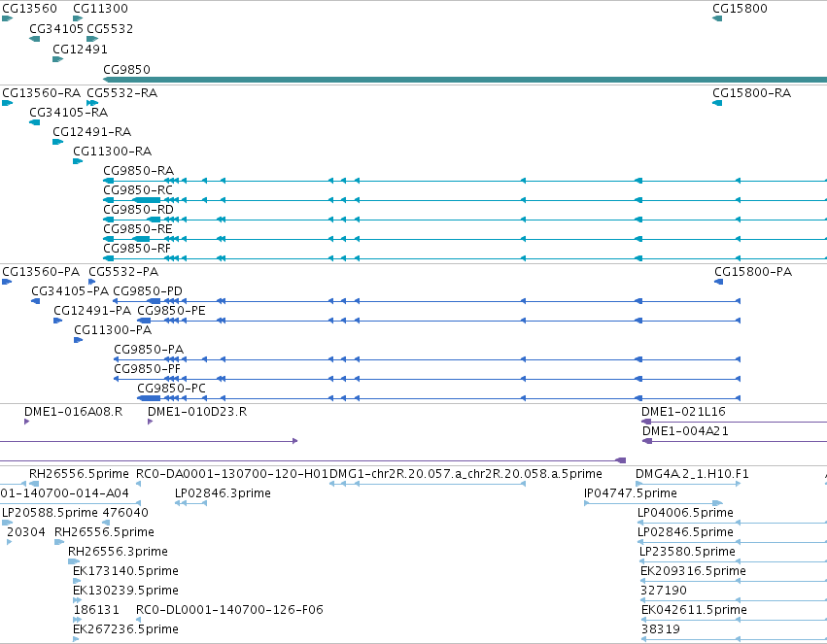Click the IP04747.5prime EST label
This screenshot has width=827, height=644.
pyautogui.click(x=631, y=493)
